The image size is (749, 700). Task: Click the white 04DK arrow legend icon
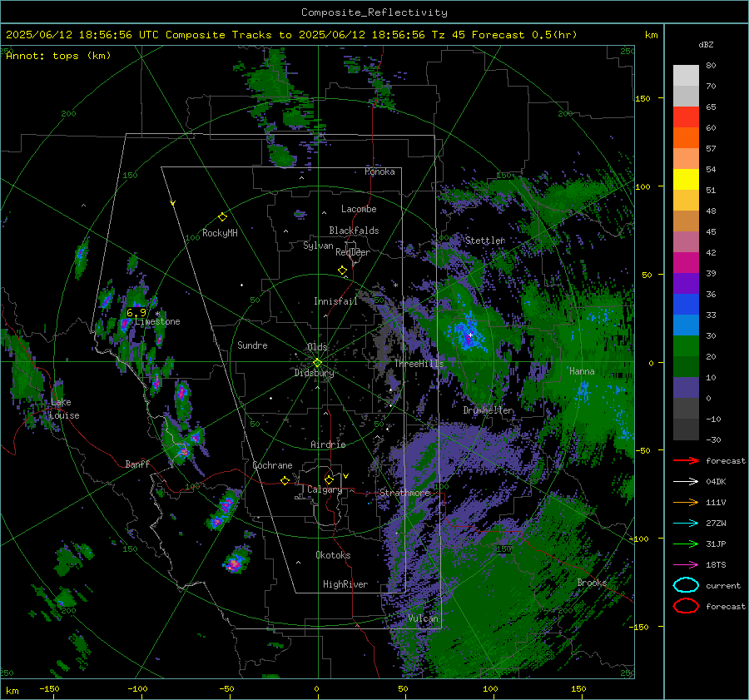coord(686,481)
